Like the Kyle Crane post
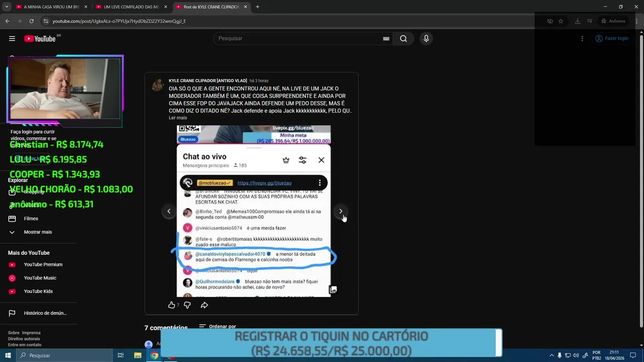Screen dimensions: 644x362 click(x=172, y=305)
